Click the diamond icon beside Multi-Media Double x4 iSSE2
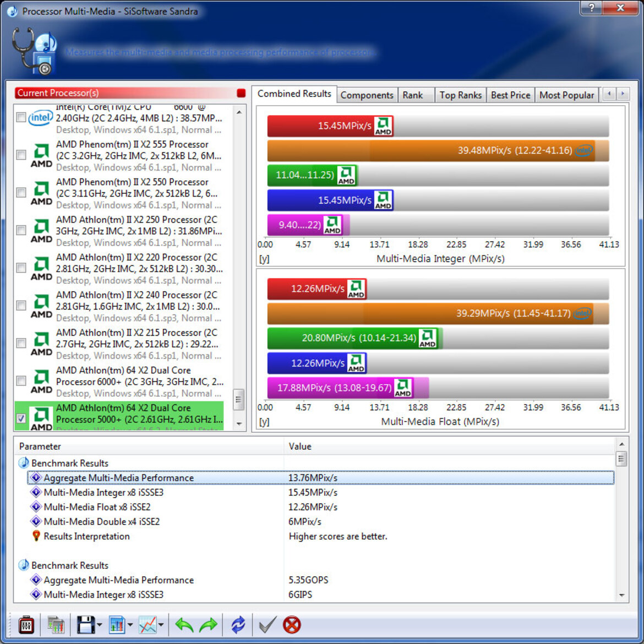 [36, 522]
